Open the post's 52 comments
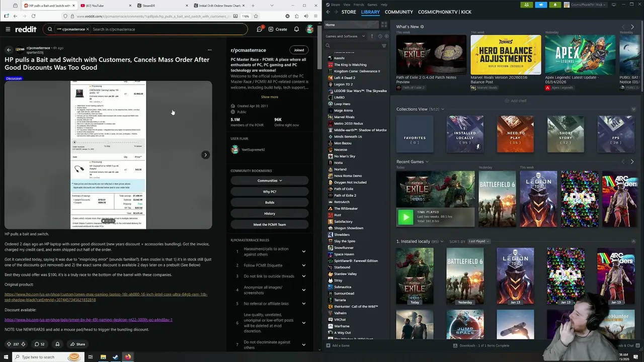The height and width of the screenshot is (362, 644). pos(39,344)
